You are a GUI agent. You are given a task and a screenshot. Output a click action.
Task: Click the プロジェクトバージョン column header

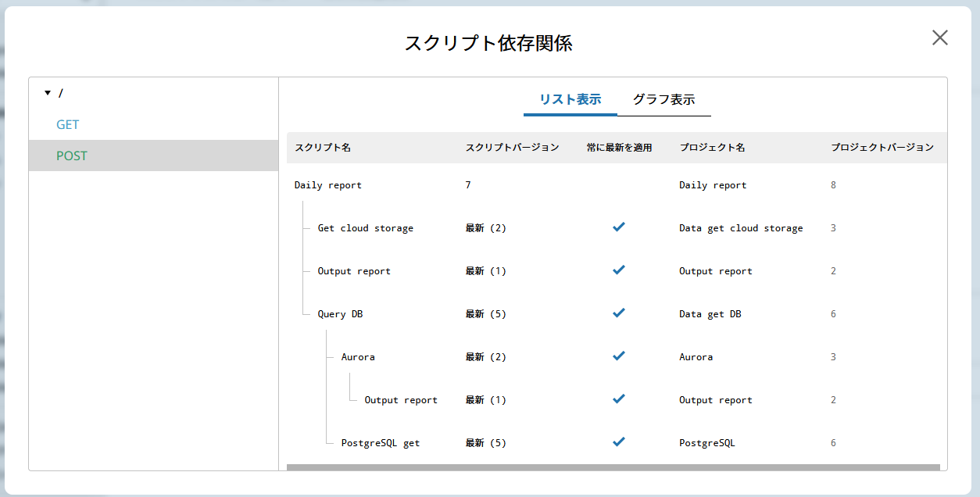pos(882,148)
